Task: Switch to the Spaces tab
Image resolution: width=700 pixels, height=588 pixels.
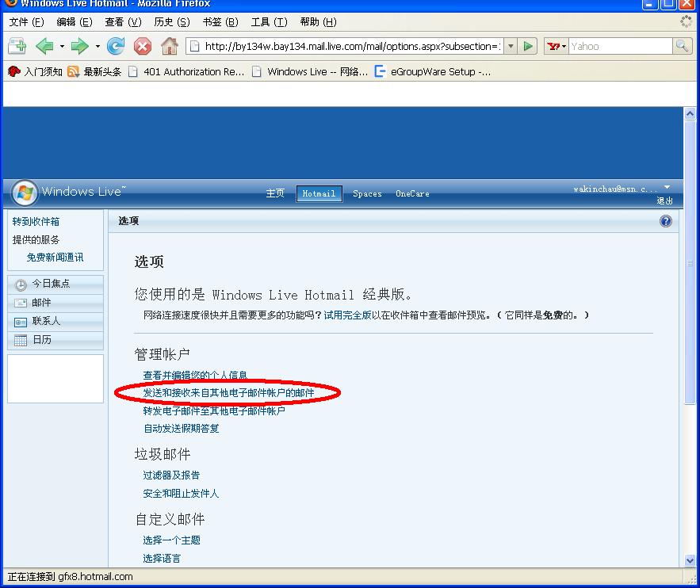Action: tap(367, 193)
